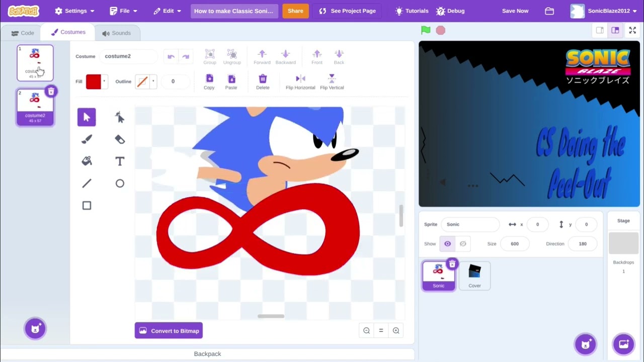Screen dimensions: 644x362
Task: Select the Cover sprite thumbnail
Action: 474,276
